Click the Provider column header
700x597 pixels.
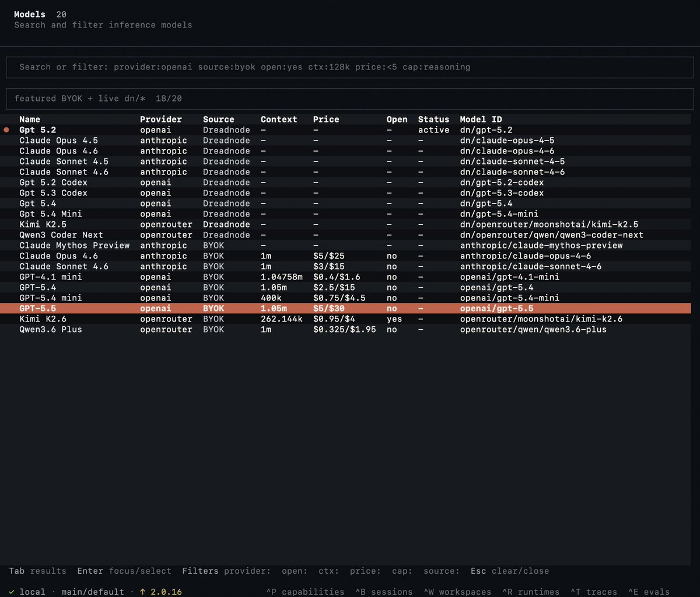(x=161, y=120)
